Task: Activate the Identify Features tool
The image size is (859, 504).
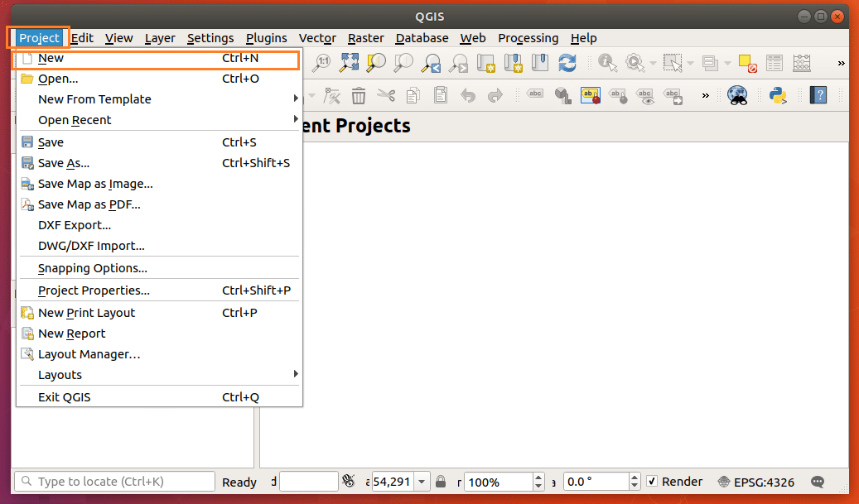Action: (607, 63)
